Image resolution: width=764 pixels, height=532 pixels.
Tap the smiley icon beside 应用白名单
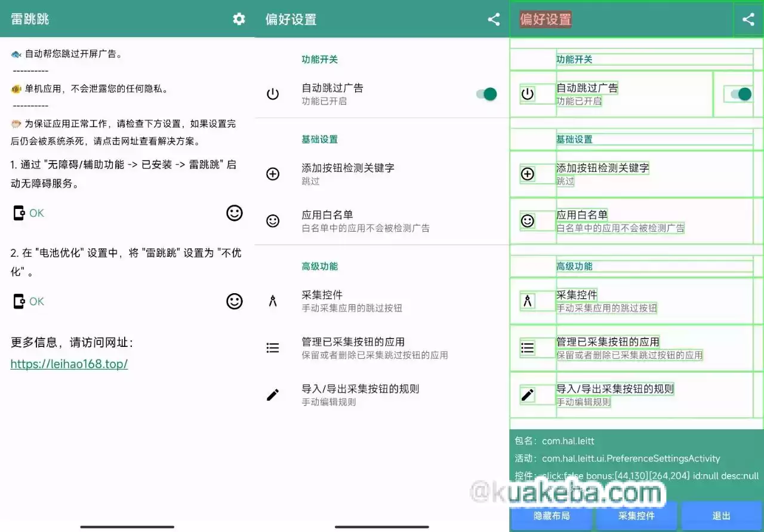pyautogui.click(x=273, y=220)
